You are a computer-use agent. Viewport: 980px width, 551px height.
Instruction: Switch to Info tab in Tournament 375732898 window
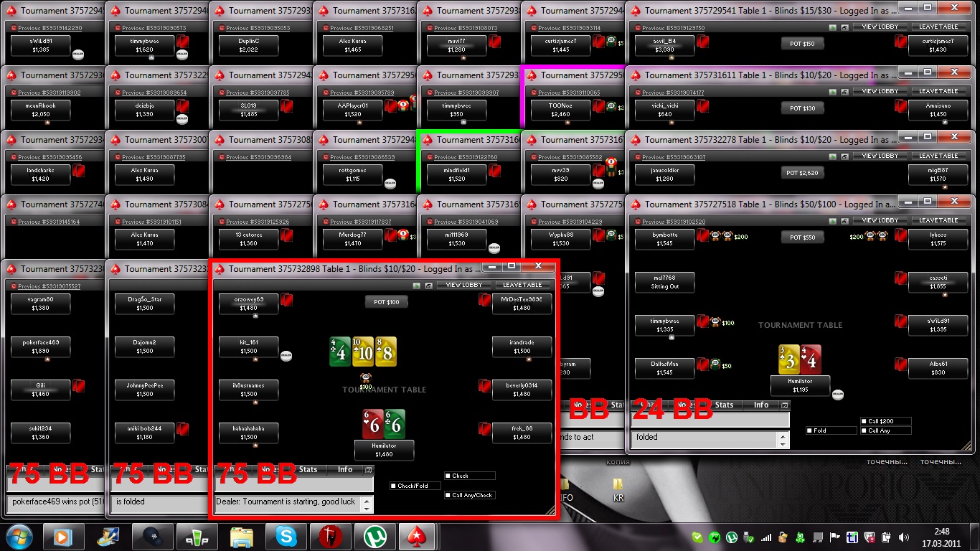pyautogui.click(x=345, y=470)
